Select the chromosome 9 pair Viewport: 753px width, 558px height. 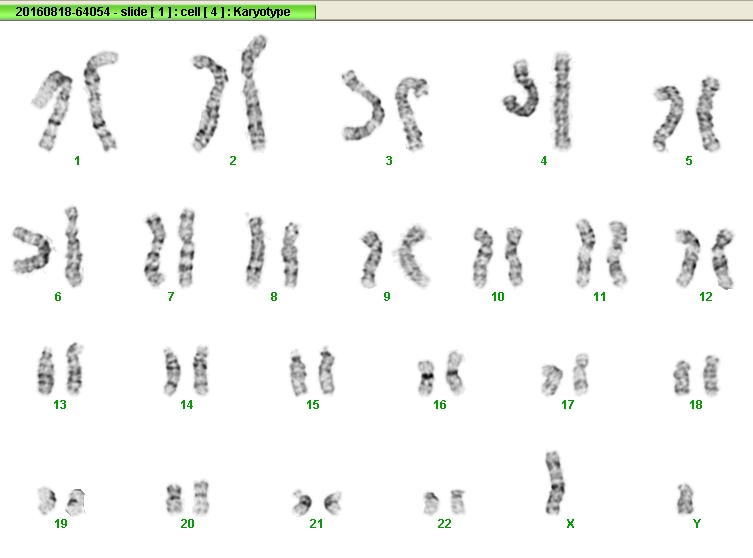coord(395,256)
